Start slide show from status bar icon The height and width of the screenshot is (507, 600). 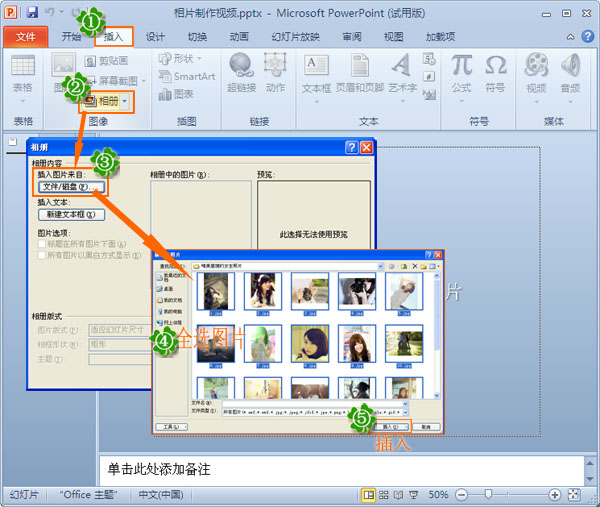[414, 495]
